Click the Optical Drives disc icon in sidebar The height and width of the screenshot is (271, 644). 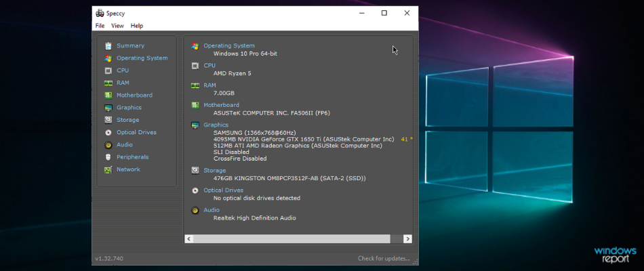point(108,132)
